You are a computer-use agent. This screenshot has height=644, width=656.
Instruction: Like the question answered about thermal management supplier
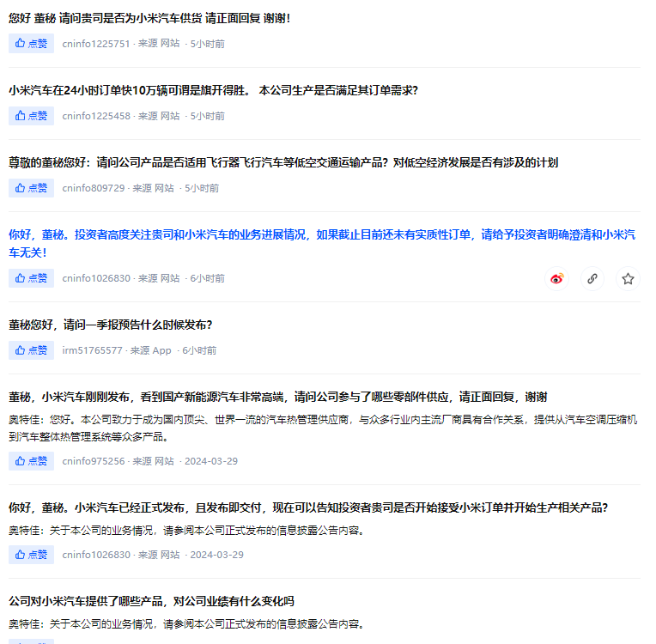31,461
